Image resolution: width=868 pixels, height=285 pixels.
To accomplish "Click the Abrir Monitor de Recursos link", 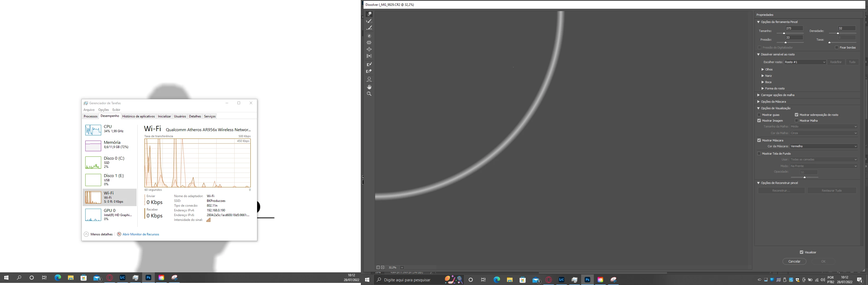I will (x=141, y=234).
